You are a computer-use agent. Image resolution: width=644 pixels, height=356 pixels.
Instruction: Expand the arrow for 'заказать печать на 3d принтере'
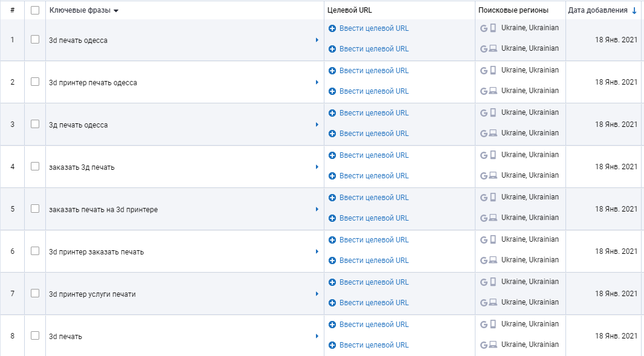[x=317, y=209]
